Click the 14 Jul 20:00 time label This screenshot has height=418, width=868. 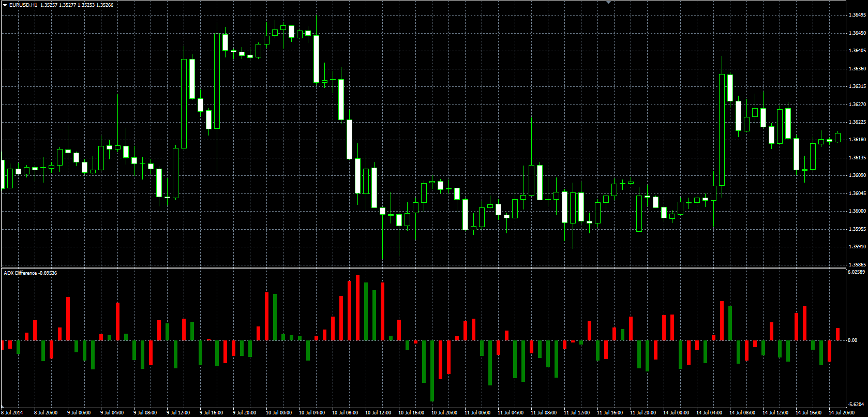pos(842,413)
